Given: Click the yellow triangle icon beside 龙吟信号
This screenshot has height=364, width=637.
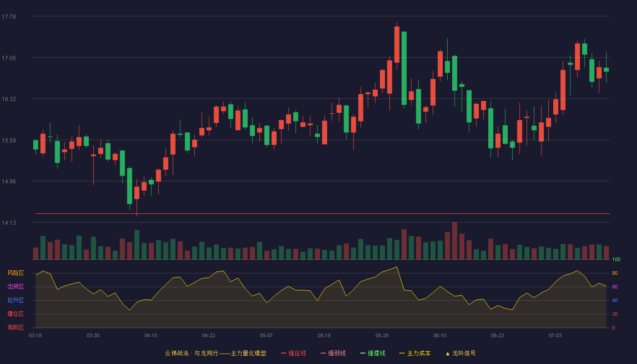Looking at the screenshot, I should point(447,353).
